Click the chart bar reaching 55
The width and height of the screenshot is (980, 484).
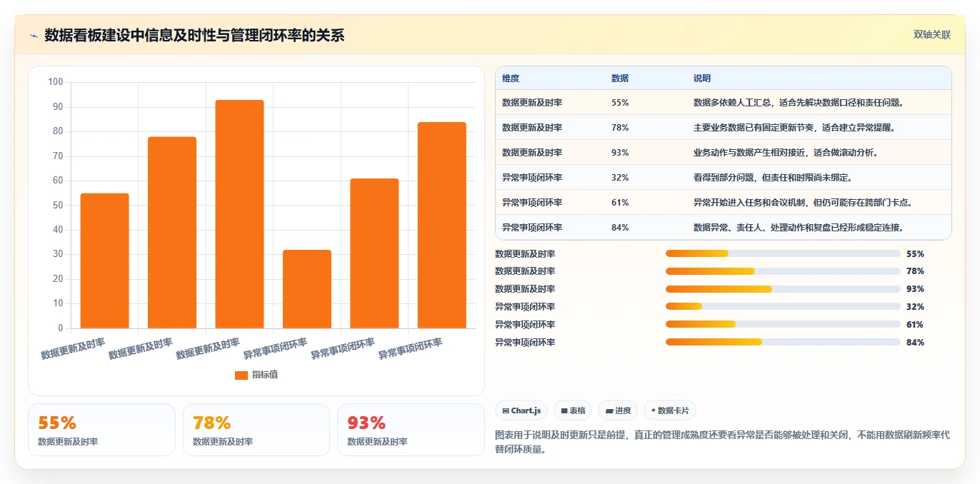point(104,261)
